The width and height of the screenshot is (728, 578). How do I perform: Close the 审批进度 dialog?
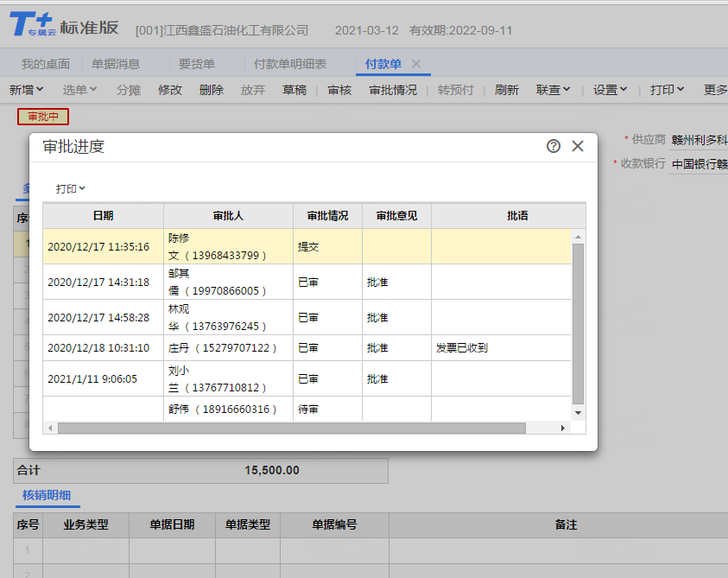(578, 146)
